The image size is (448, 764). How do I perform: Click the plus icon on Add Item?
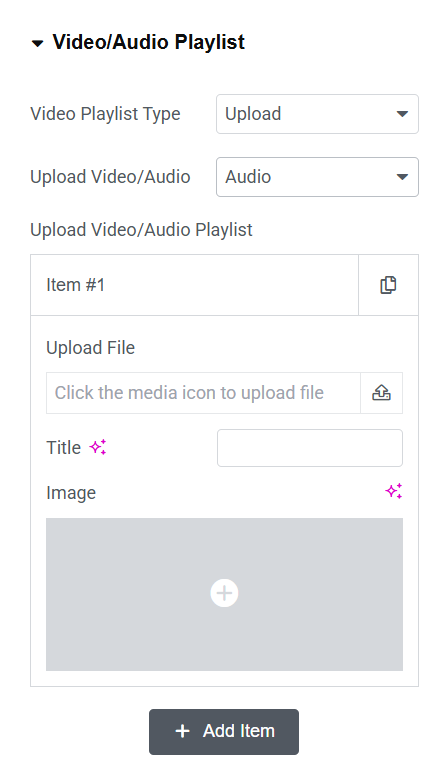(182, 731)
